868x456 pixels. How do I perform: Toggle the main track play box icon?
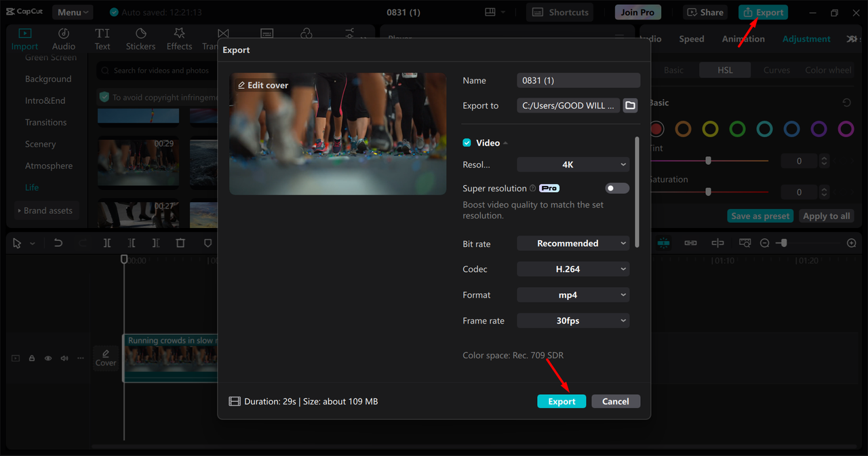point(16,358)
